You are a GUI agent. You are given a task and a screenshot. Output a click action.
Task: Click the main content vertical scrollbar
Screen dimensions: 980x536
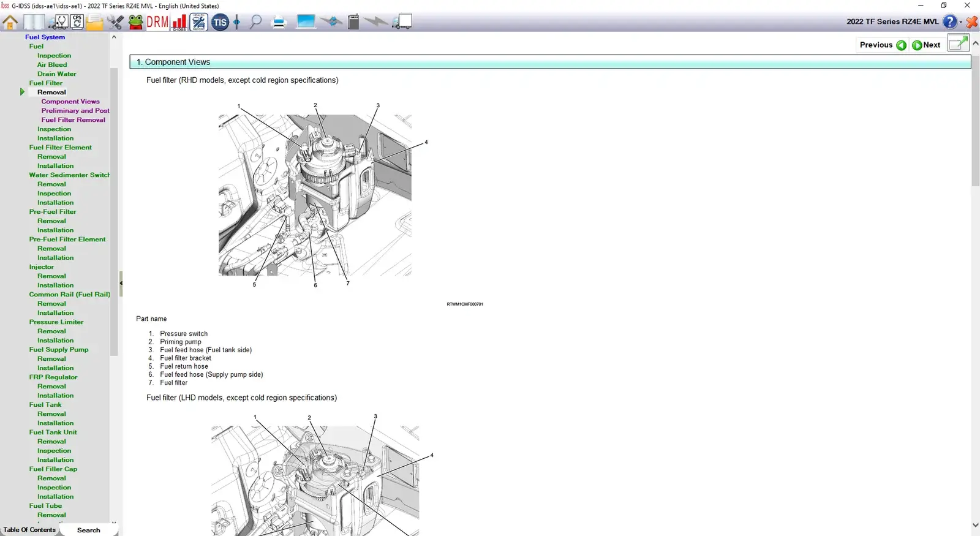[975, 123]
